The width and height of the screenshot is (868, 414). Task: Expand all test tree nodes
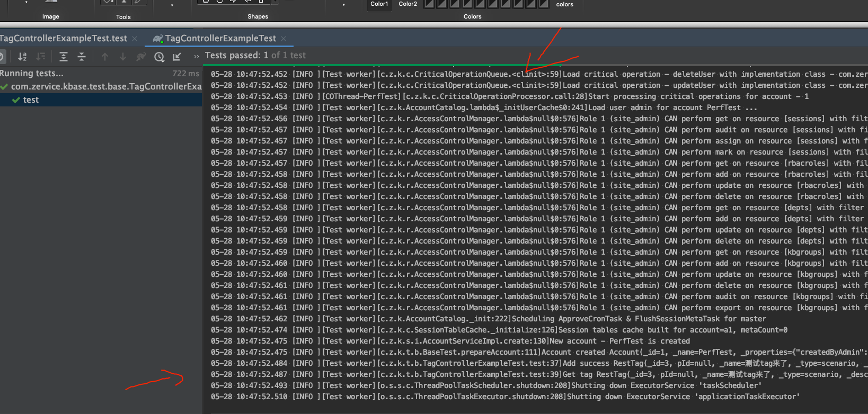(x=64, y=57)
